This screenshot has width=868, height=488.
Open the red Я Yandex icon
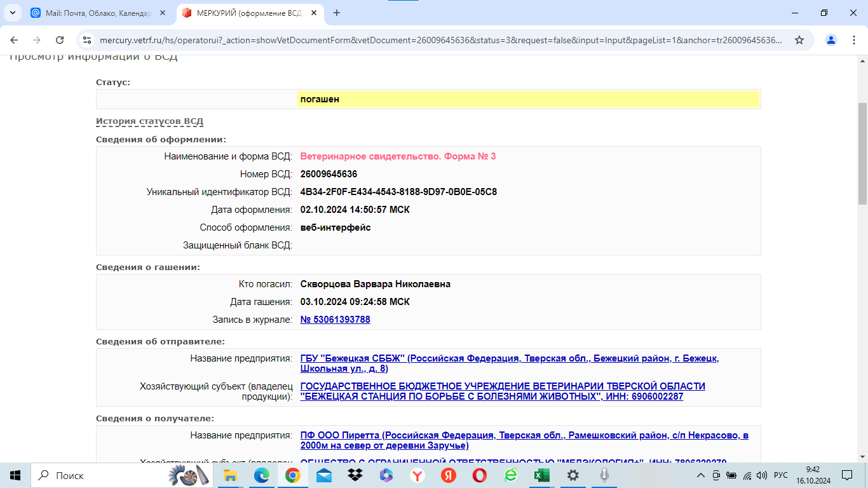pyautogui.click(x=449, y=475)
